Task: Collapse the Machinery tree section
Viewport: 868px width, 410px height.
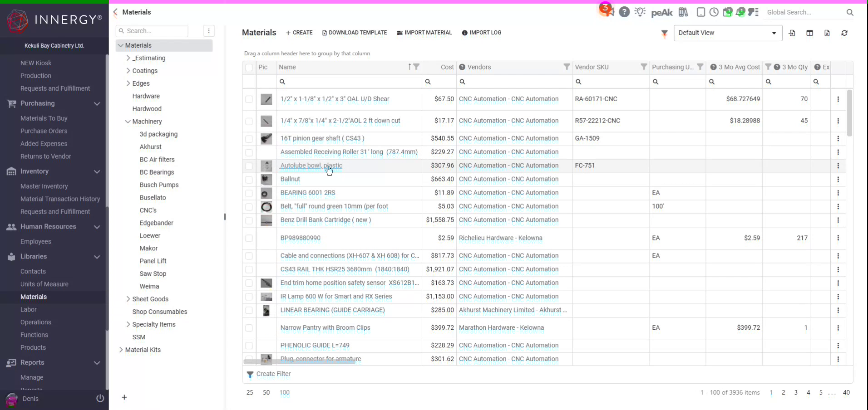Action: [128, 122]
